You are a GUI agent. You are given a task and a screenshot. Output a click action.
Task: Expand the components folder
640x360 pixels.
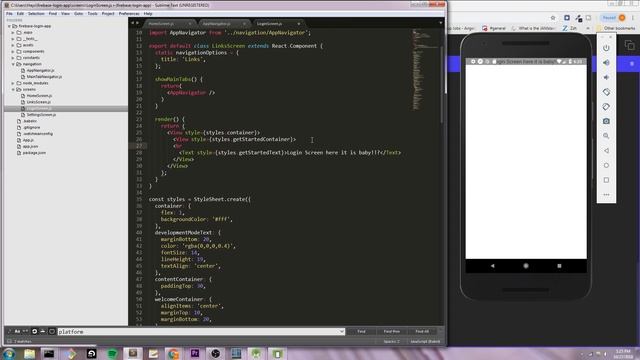(13, 51)
